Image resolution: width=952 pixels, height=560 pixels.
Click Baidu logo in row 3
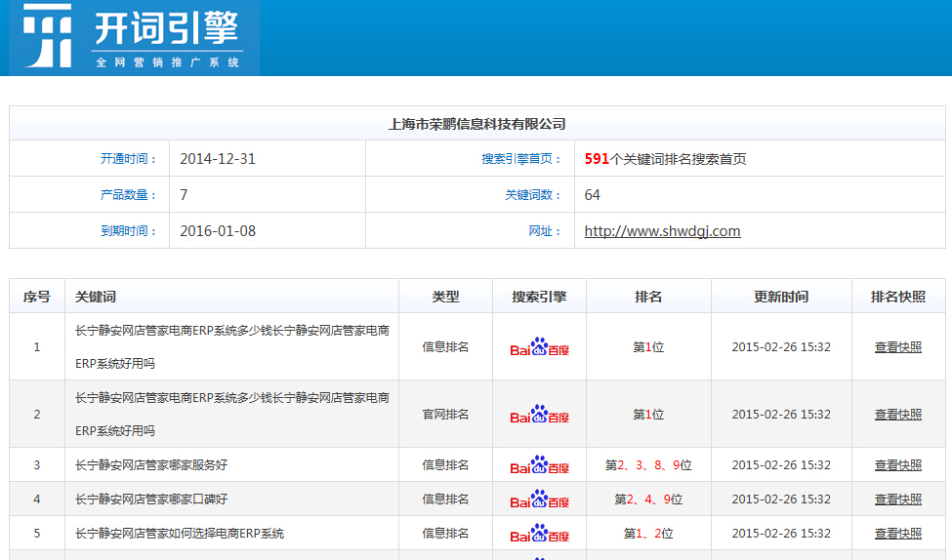[x=539, y=464]
